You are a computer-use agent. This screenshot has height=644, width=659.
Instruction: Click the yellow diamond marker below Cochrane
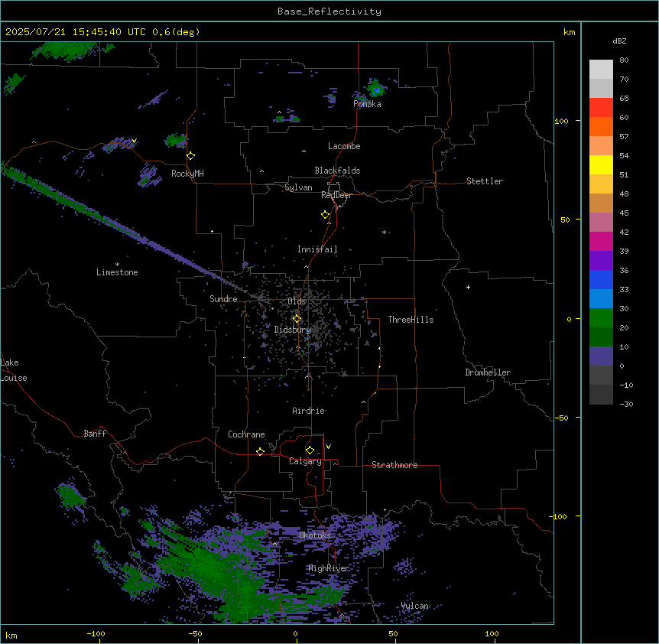coord(260,451)
